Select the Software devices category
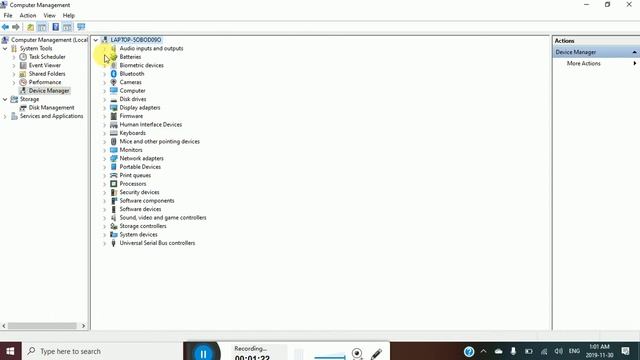Viewport: 640px width, 360px height. click(x=140, y=209)
